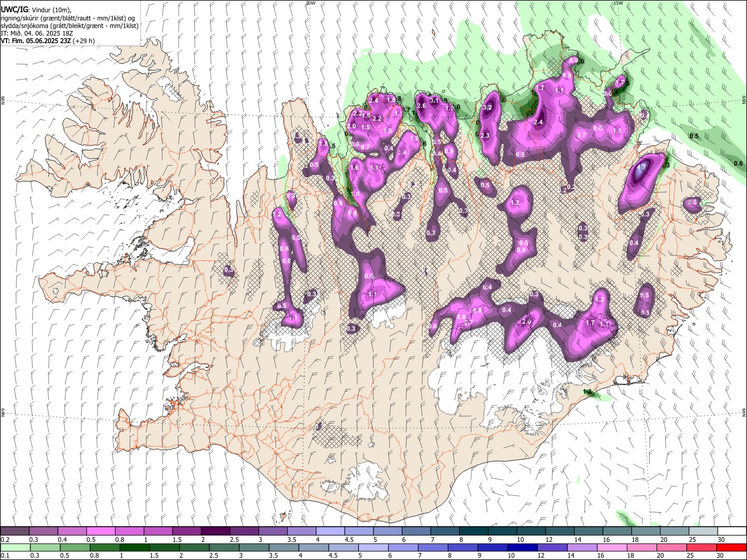Click the 'slydda/snjókoma' legend description line

coord(70,26)
